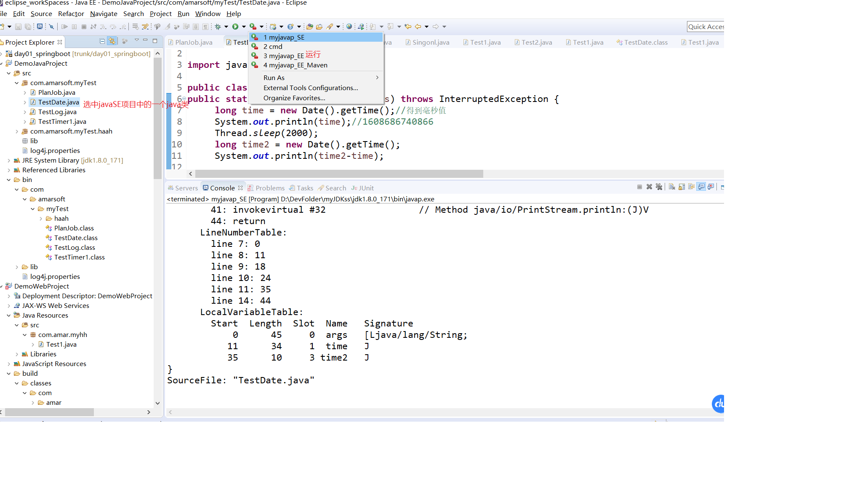
Task: Toggle Show Console When Standard Out Changes
Action: (x=701, y=187)
